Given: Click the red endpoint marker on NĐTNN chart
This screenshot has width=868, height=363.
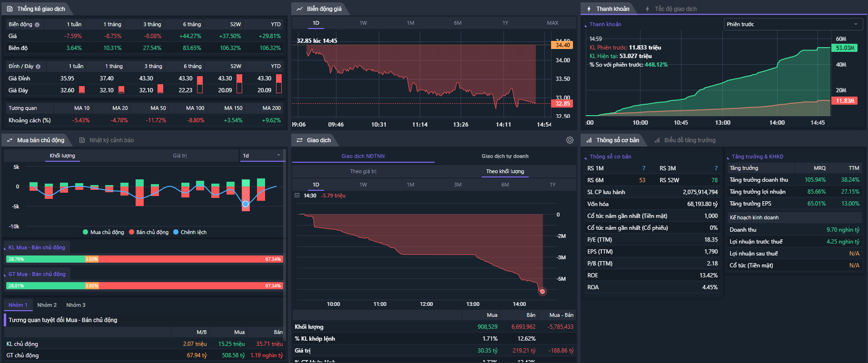Looking at the screenshot, I should 542,291.
